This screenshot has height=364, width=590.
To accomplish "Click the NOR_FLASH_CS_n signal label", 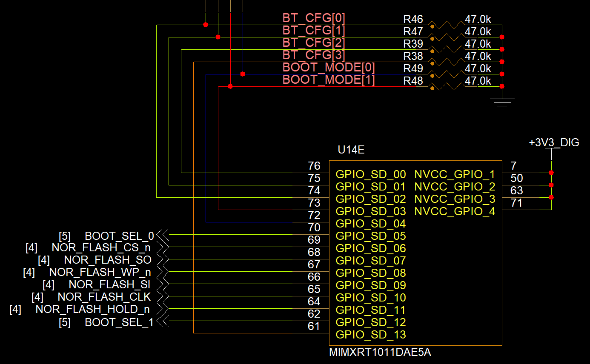I will [x=101, y=247].
